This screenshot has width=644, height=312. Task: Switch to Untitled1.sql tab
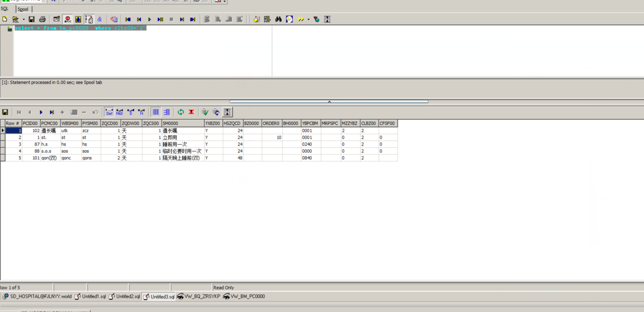(90, 297)
